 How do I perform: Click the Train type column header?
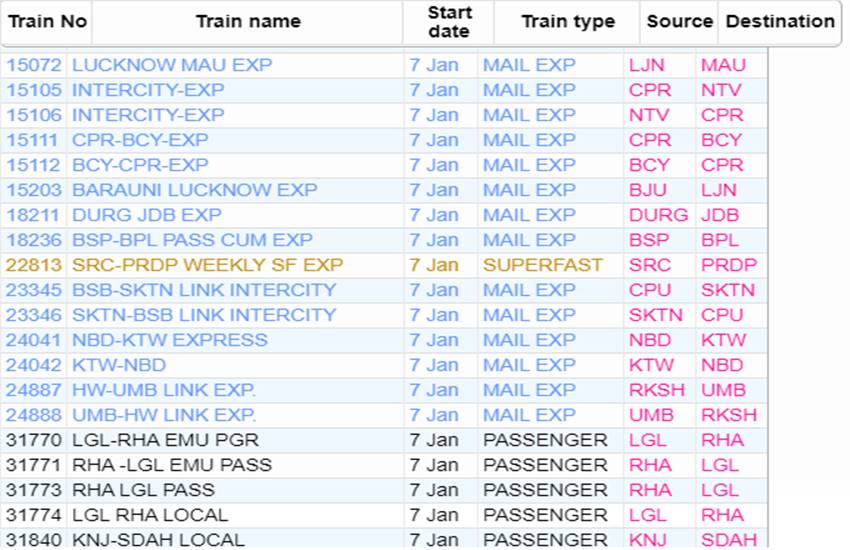pos(568,21)
